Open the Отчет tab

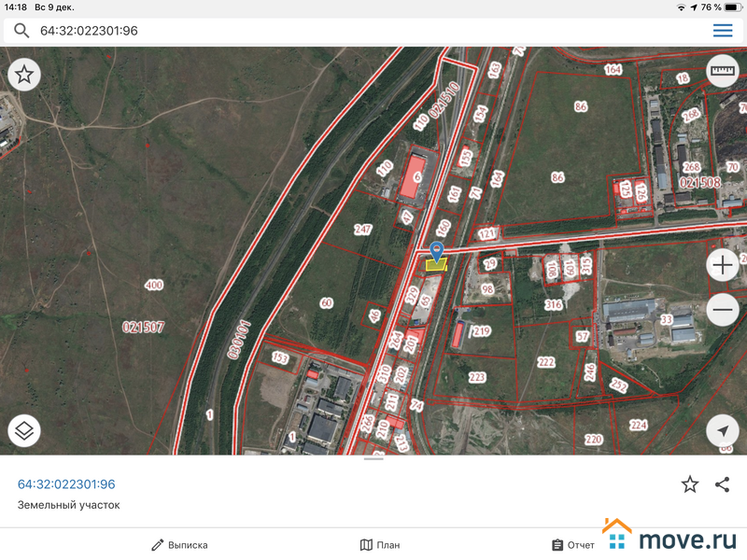pos(572,545)
